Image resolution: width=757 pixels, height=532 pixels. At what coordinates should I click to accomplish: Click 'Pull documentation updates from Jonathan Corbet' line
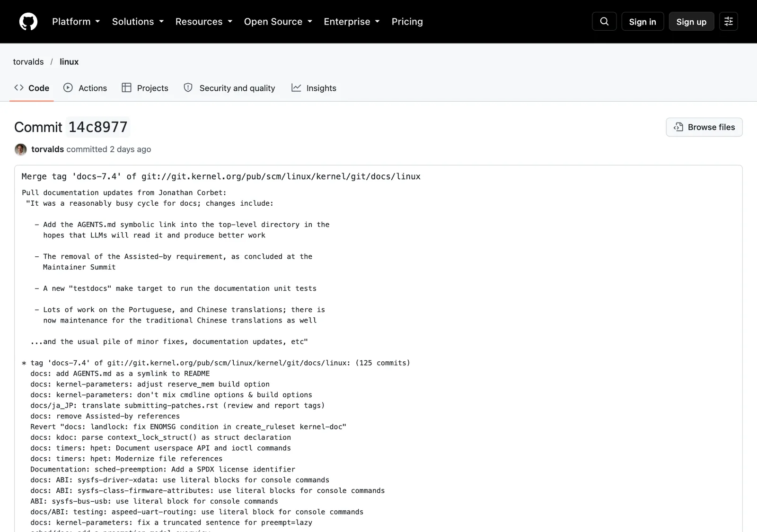[124, 193]
